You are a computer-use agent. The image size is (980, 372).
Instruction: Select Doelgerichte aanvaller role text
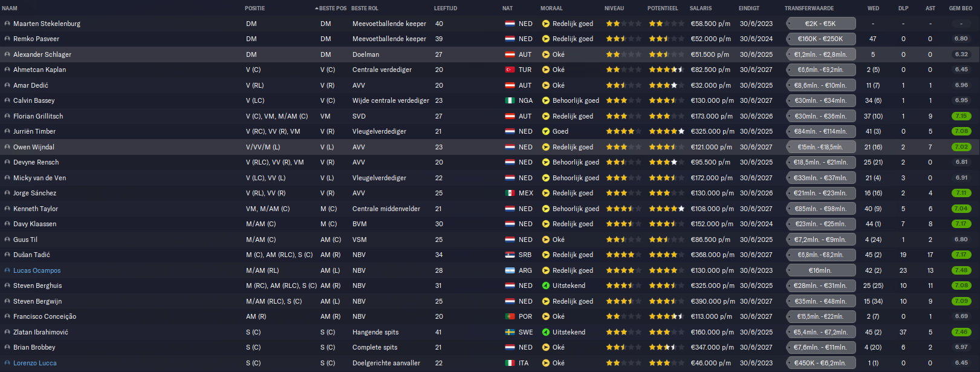[386, 363]
